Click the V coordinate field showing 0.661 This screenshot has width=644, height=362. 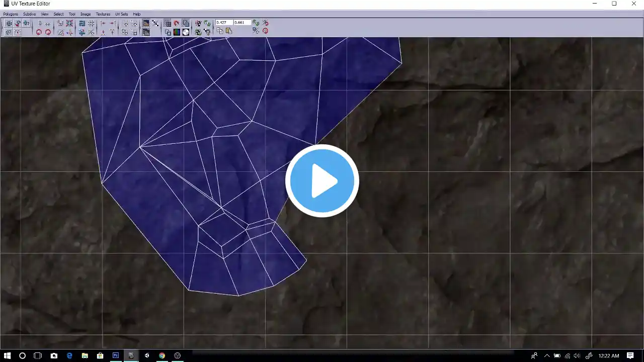coord(242,23)
